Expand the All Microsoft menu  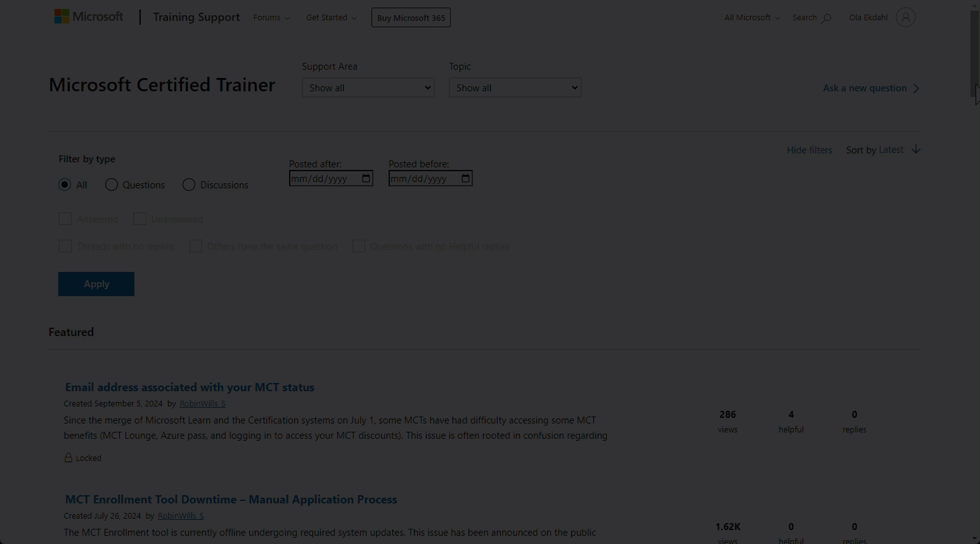tap(752, 18)
